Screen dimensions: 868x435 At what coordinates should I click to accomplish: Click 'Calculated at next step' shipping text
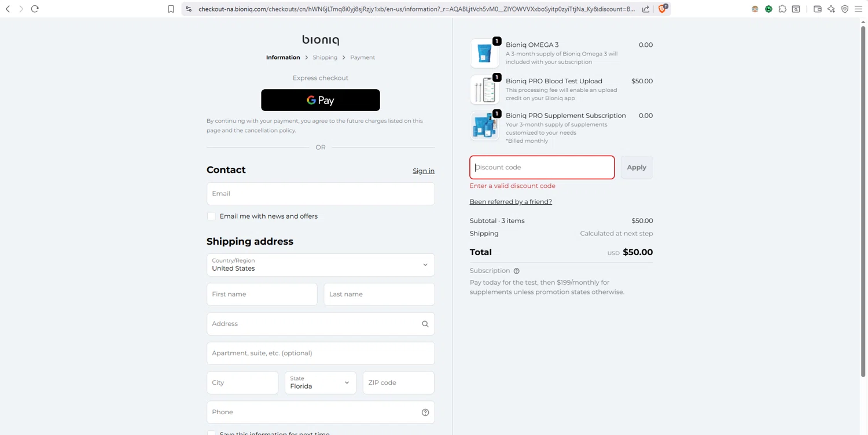617,234
